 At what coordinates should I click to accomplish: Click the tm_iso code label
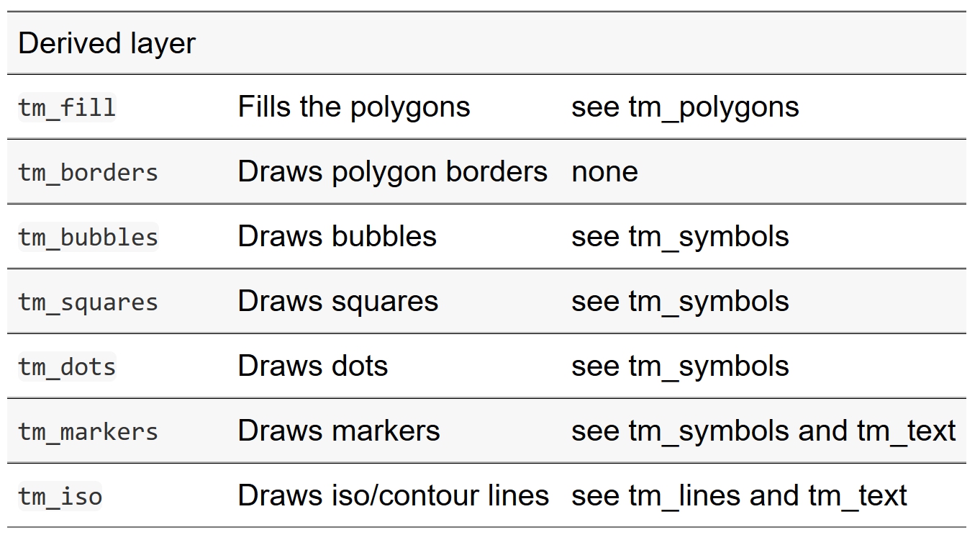[60, 497]
